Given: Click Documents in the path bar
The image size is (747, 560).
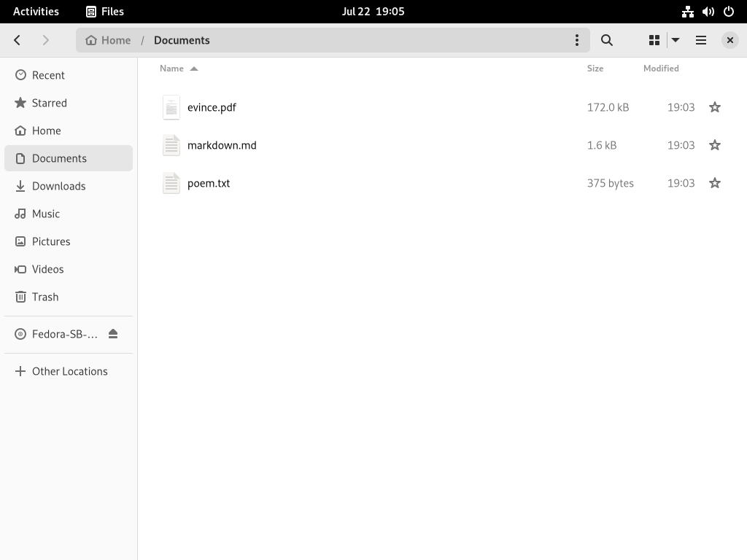Looking at the screenshot, I should coord(182,40).
